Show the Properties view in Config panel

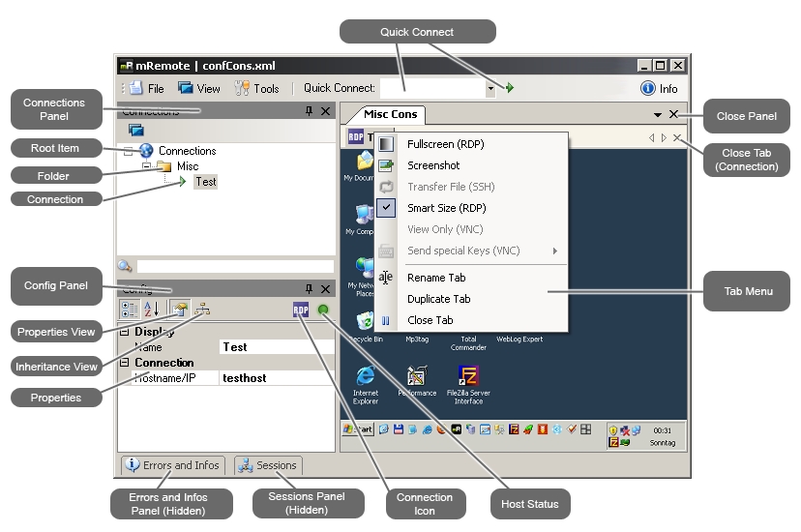[179, 309]
